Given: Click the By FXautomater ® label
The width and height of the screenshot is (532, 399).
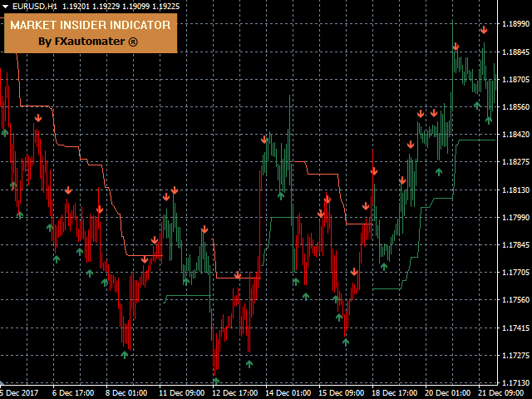Looking at the screenshot, I should [x=88, y=42].
